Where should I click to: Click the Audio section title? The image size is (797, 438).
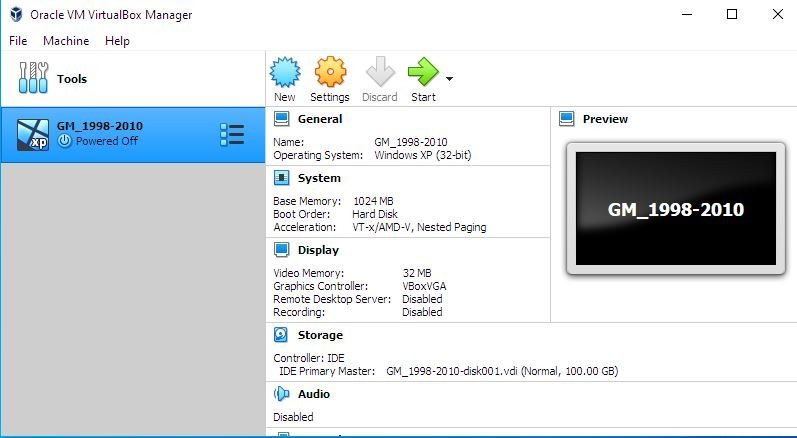click(x=314, y=394)
